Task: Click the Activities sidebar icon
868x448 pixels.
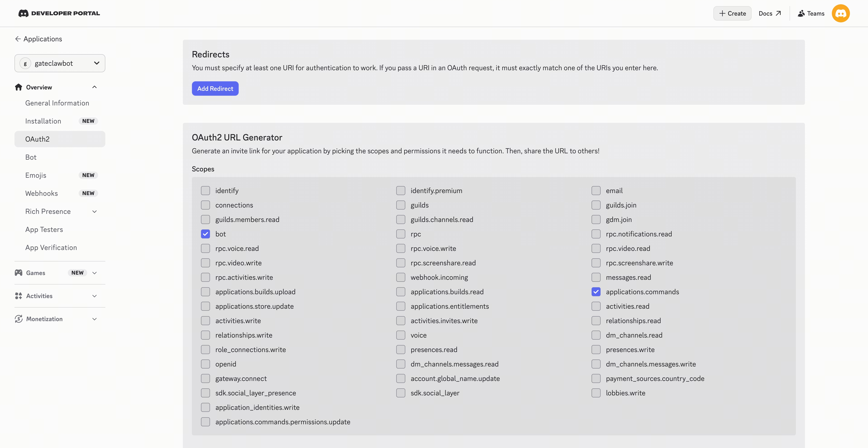Action: 19,296
